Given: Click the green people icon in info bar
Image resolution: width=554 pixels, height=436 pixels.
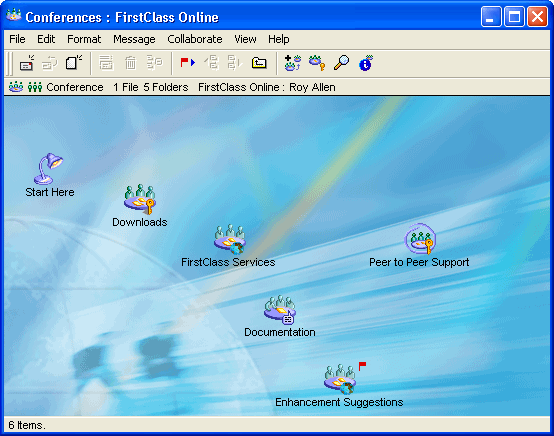Looking at the screenshot, I should tap(35, 87).
